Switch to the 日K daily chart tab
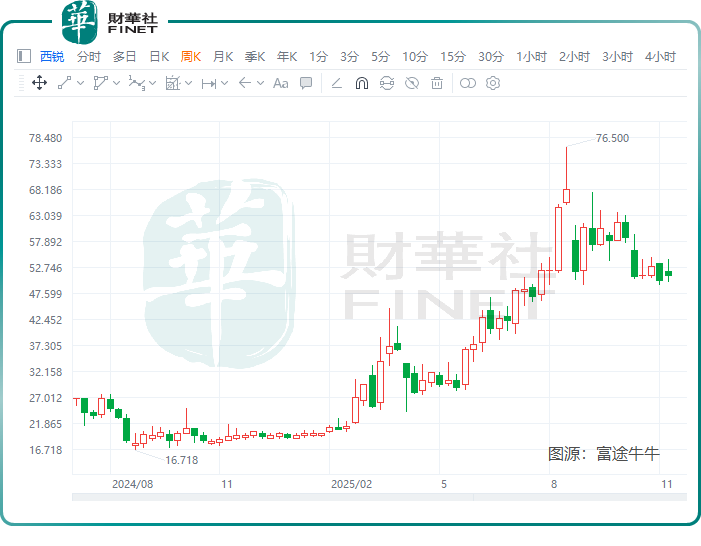The image size is (701, 546). [159, 57]
